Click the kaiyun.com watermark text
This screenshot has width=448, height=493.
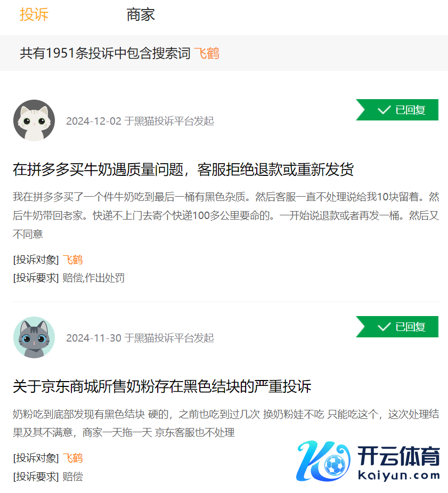(x=399, y=475)
